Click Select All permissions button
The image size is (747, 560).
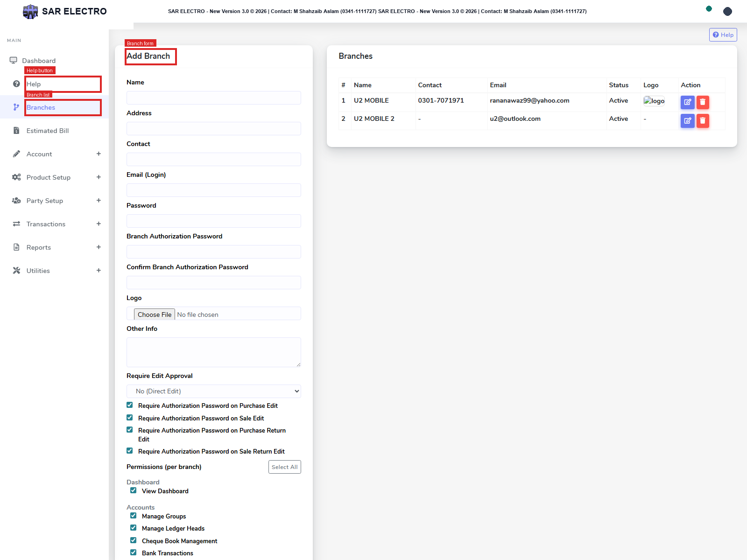(285, 467)
